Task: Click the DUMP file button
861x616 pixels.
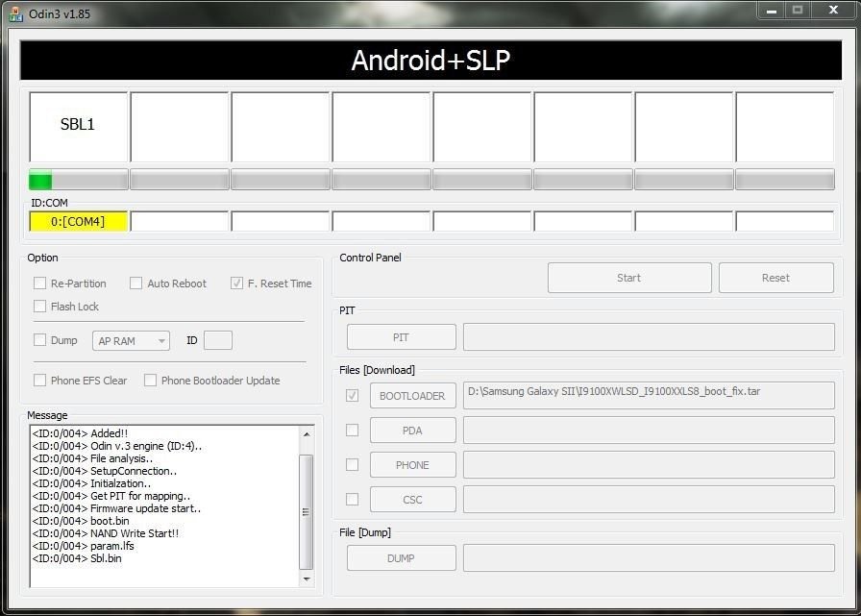Action: (x=402, y=558)
